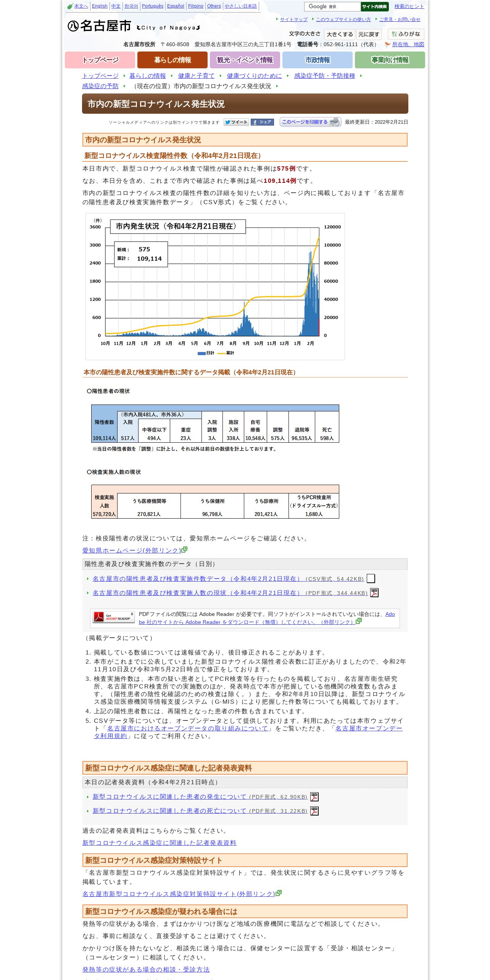Screen dimensions: 490x980
Task: Open 感染症対策特設サイト external link
Action: [179, 894]
